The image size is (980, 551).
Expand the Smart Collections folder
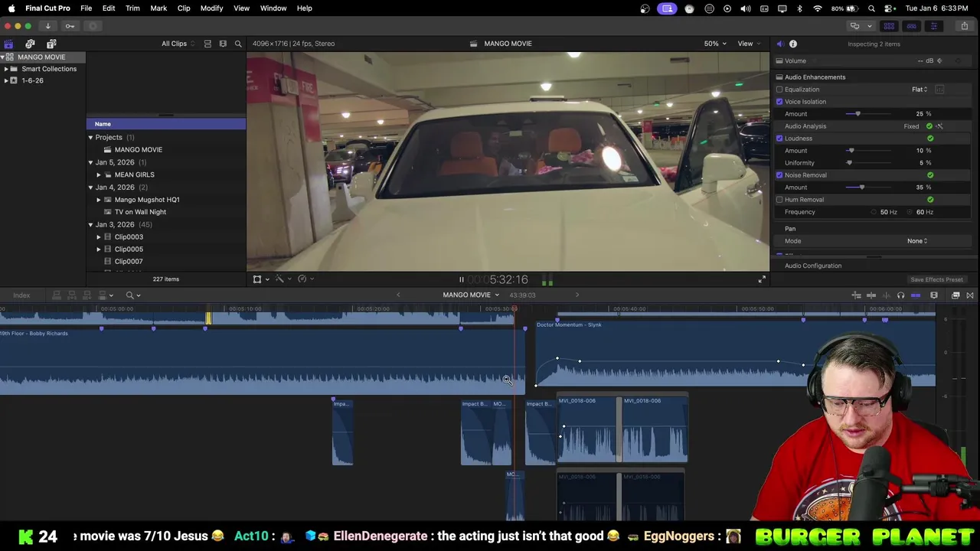pyautogui.click(x=6, y=69)
